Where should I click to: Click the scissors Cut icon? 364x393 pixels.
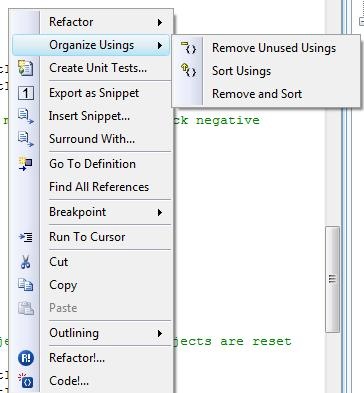pyautogui.click(x=26, y=262)
